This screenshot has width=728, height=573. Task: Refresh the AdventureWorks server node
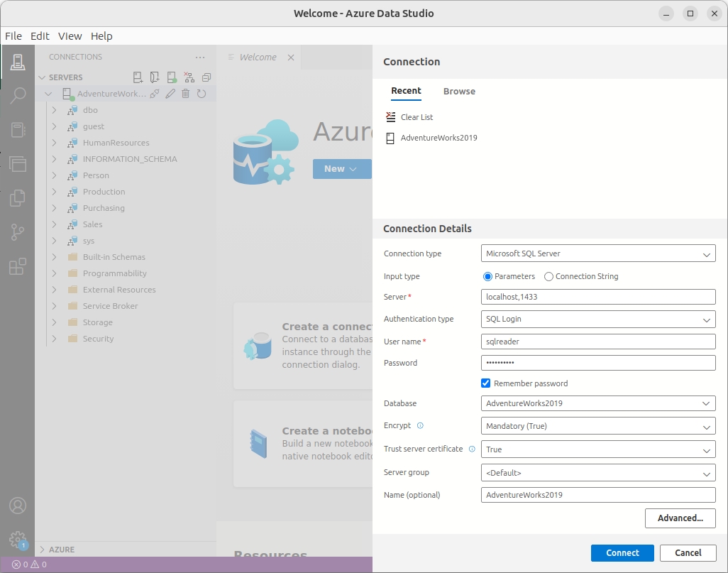pos(202,94)
